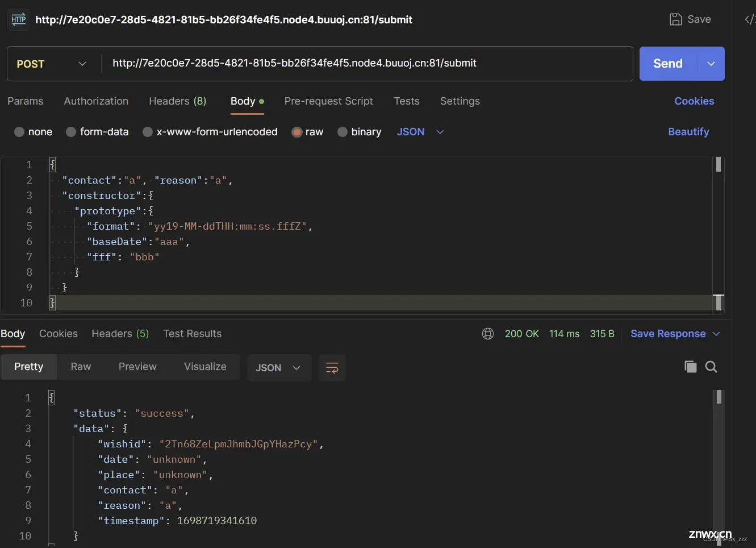The width and height of the screenshot is (756, 548).
Task: Open the POST method dropdown
Action: pos(51,64)
